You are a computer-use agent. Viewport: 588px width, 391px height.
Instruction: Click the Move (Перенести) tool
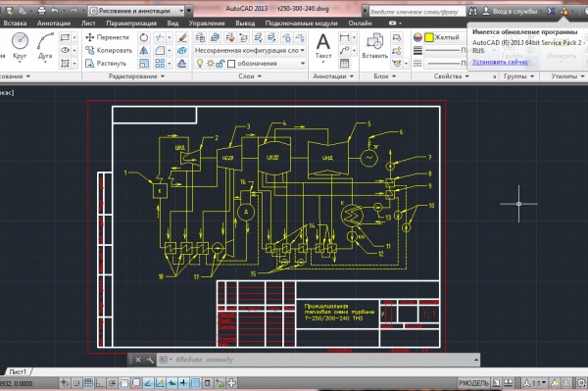click(x=108, y=37)
